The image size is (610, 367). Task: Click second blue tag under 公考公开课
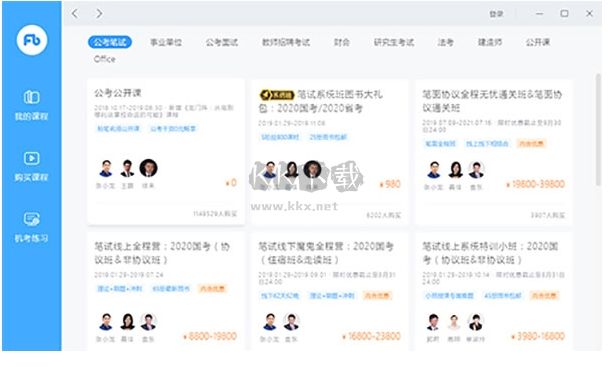pyautogui.click(x=173, y=128)
